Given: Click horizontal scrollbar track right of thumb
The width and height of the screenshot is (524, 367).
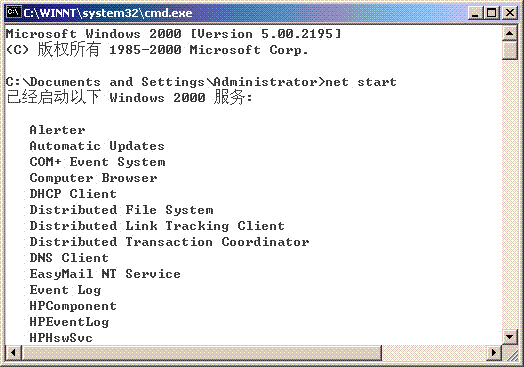Looking at the screenshot, I should click(434, 353).
